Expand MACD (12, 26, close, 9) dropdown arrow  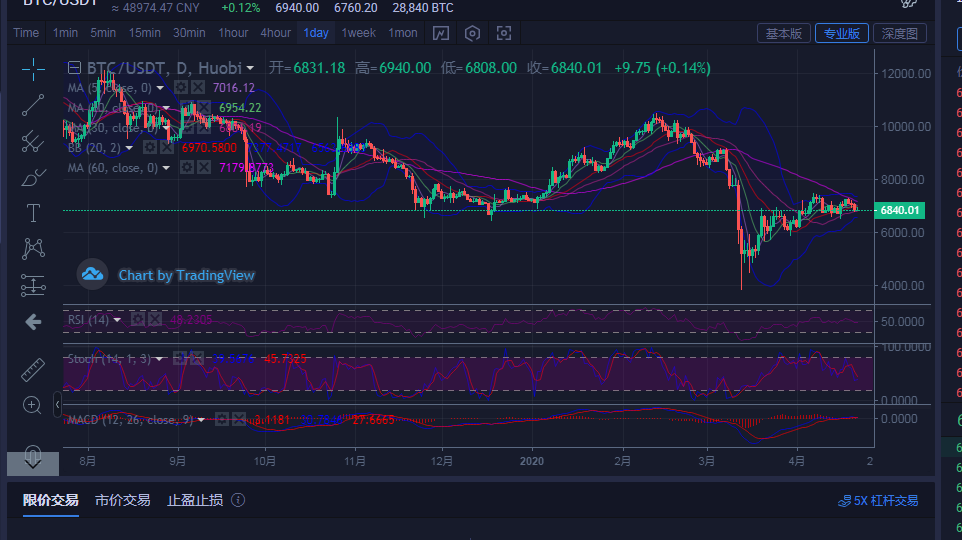pos(201,420)
